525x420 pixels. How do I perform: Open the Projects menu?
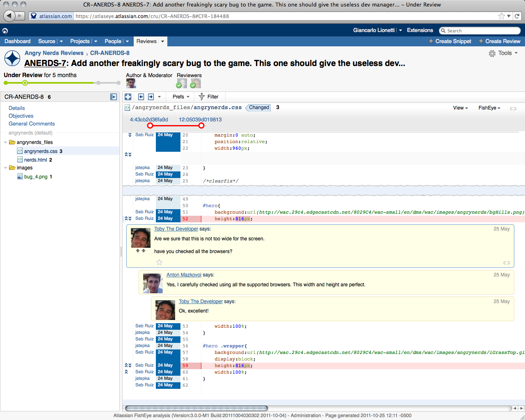84,41
